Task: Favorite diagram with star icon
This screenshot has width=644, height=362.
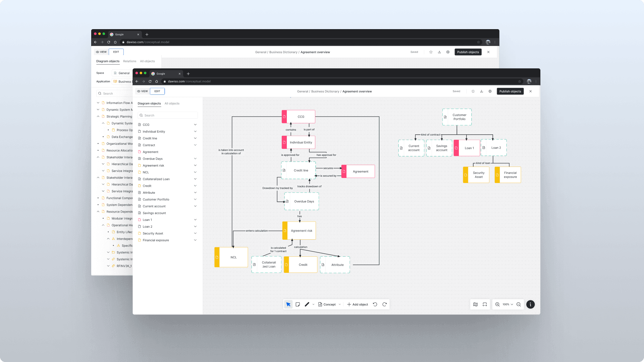Action: (473, 91)
